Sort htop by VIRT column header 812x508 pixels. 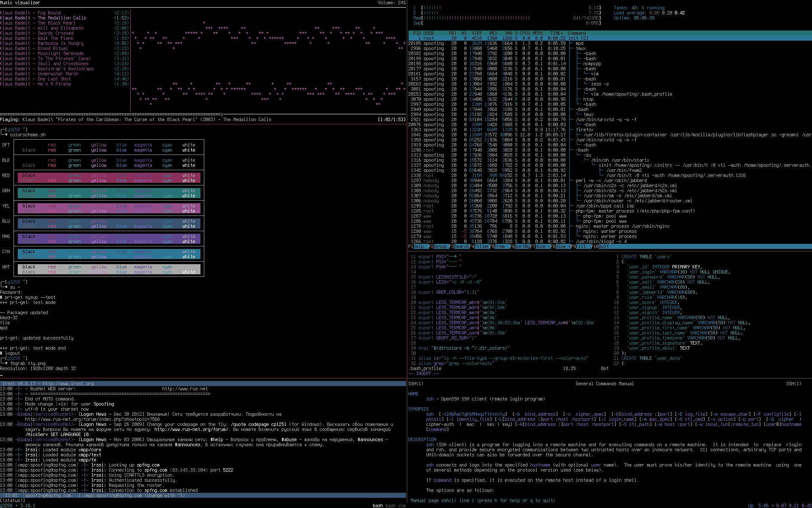[477, 33]
